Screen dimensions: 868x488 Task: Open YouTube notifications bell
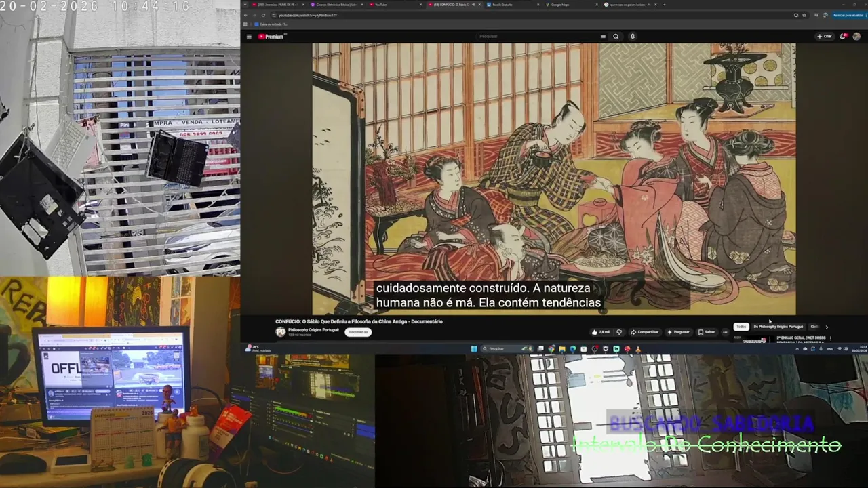tap(844, 37)
